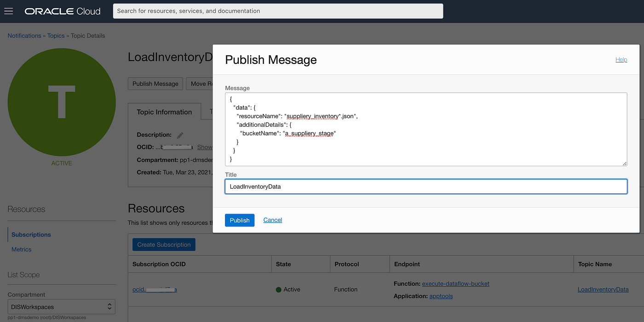Open LoadInventoryData topic name link
This screenshot has height=322, width=644.
(x=603, y=289)
